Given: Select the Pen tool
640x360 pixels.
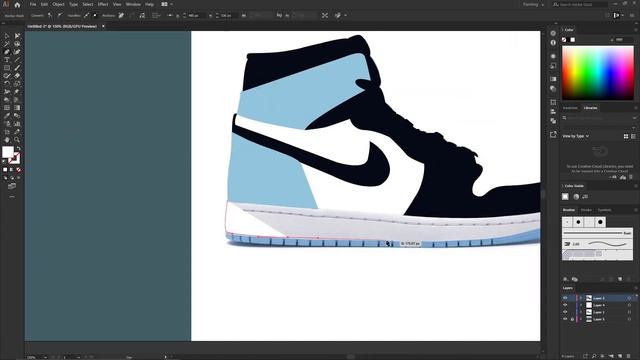Looking at the screenshot, I should 7,52.
